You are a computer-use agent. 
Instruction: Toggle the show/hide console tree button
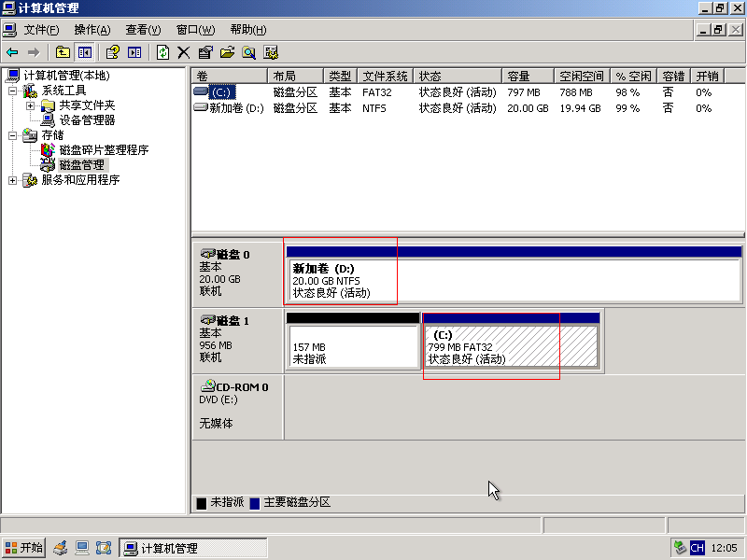pyautogui.click(x=85, y=52)
